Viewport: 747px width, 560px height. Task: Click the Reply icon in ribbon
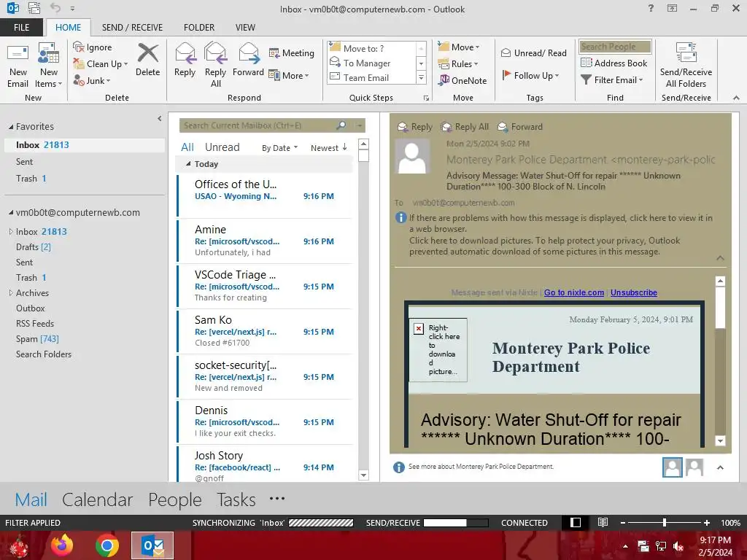185,52
